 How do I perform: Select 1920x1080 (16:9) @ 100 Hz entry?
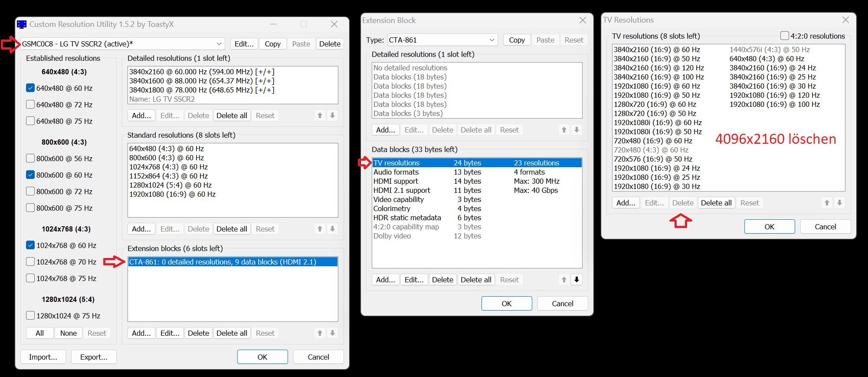(x=774, y=104)
